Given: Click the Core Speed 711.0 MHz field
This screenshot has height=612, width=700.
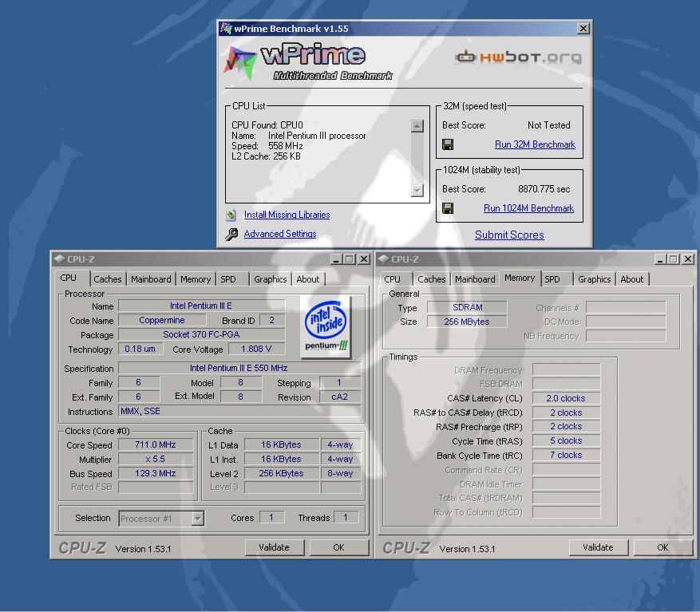Looking at the screenshot, I should click(x=156, y=444).
